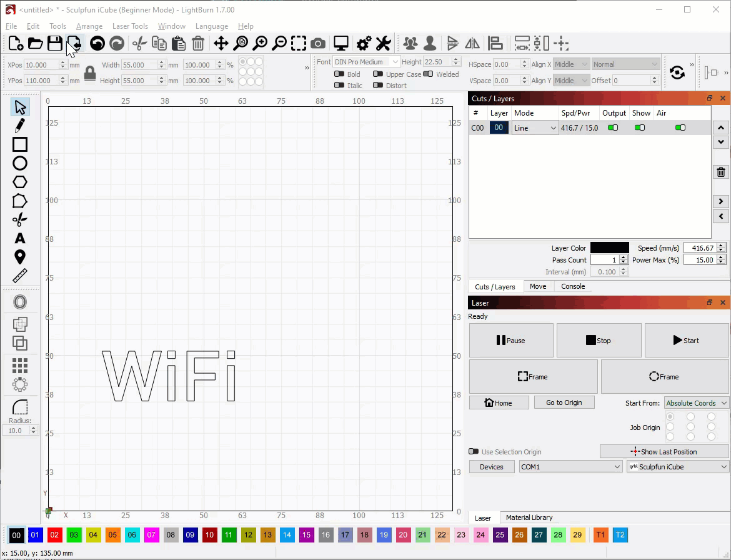The height and width of the screenshot is (560, 731).
Task: Open the camera capture tool
Action: [x=318, y=43]
